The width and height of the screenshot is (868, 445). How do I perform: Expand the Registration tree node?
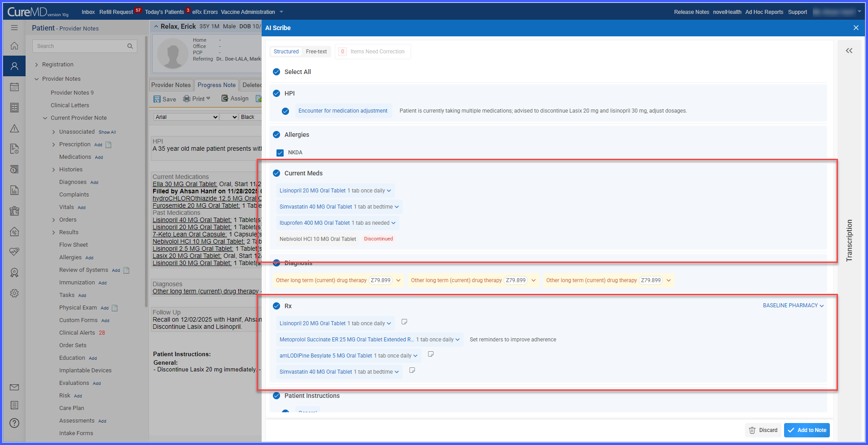point(37,65)
